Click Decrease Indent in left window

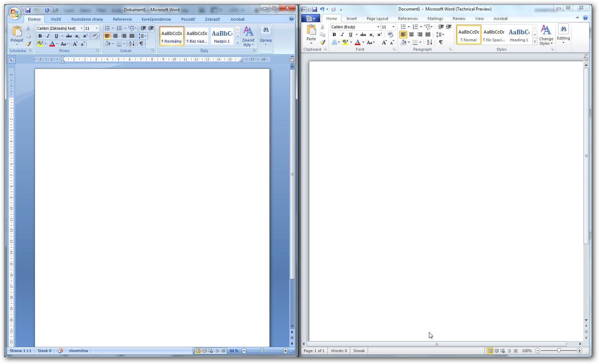143,28
